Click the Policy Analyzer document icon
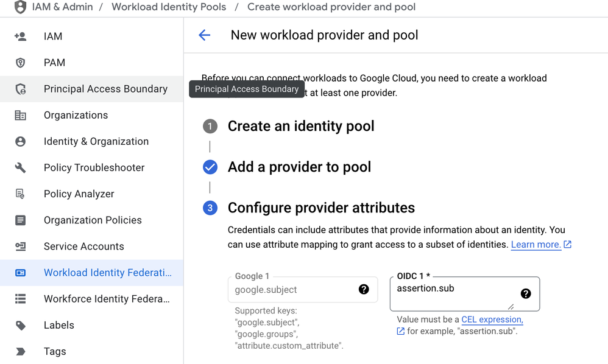Screen dimensions: 608x364 pyautogui.click(x=20, y=194)
